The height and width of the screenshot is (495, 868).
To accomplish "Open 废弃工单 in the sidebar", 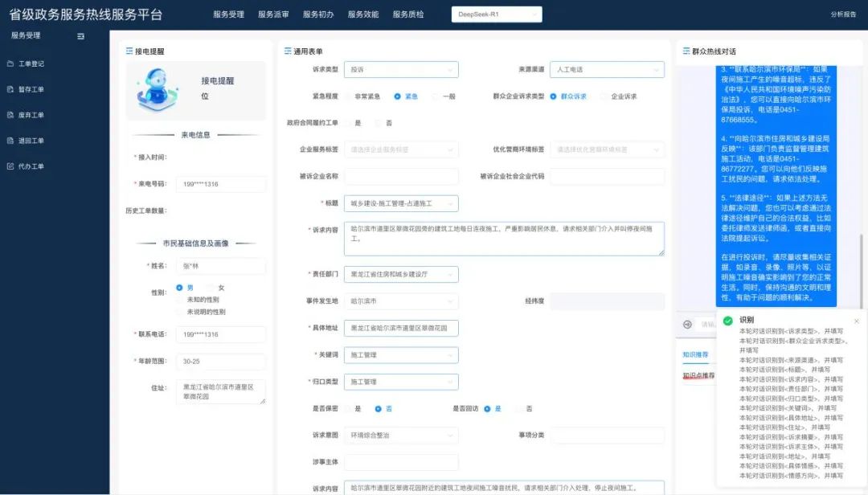I will pos(31,115).
